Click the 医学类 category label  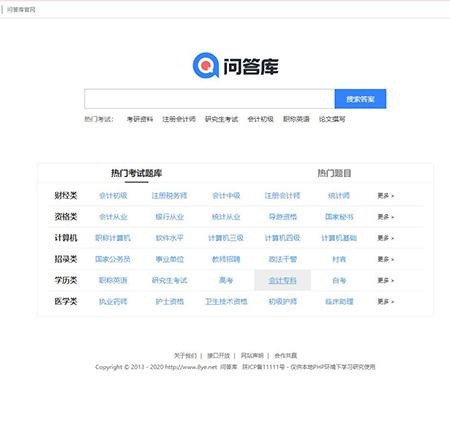pos(66,301)
